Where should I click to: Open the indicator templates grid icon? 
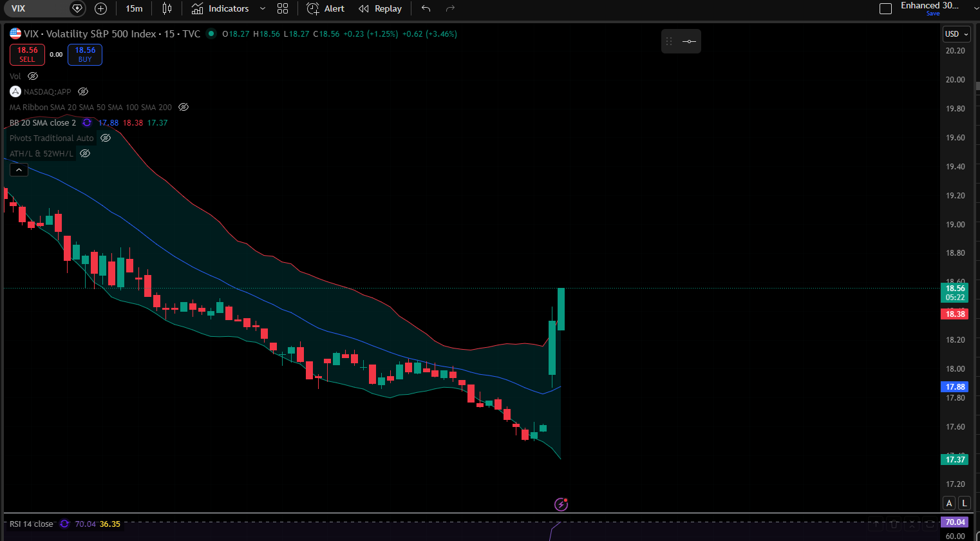[283, 8]
